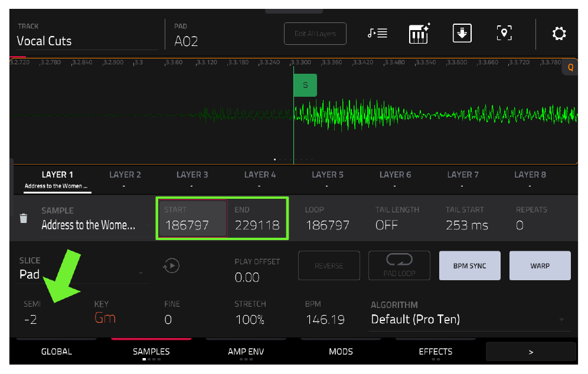Open the MODS tab
Viewport: 588px width, 374px height.
coord(341,352)
